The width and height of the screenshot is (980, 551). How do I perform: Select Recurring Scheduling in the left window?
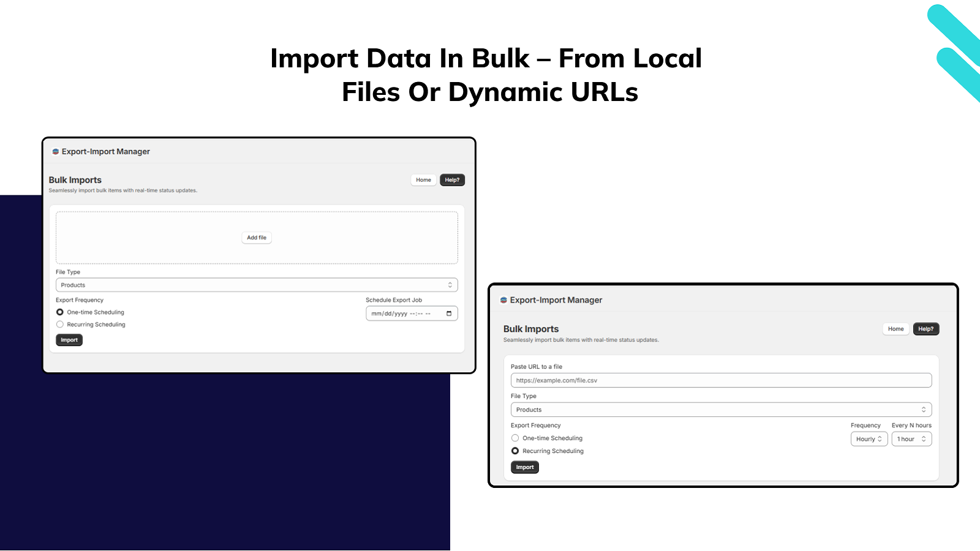[59, 324]
